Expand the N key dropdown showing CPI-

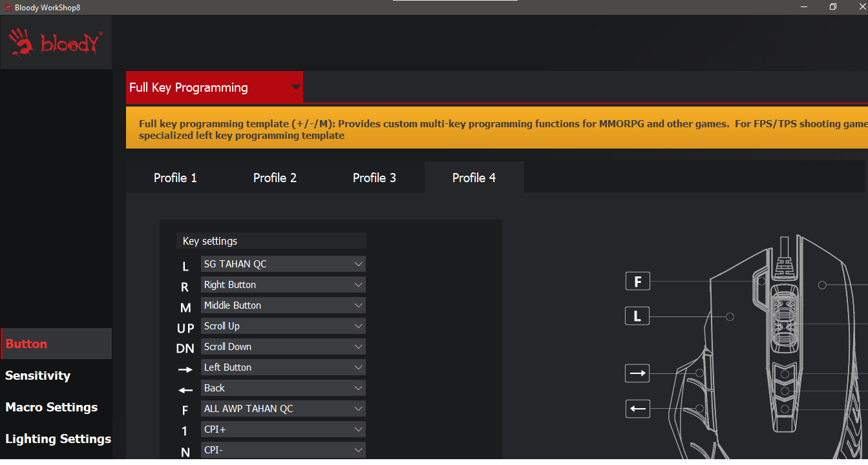coord(283,450)
